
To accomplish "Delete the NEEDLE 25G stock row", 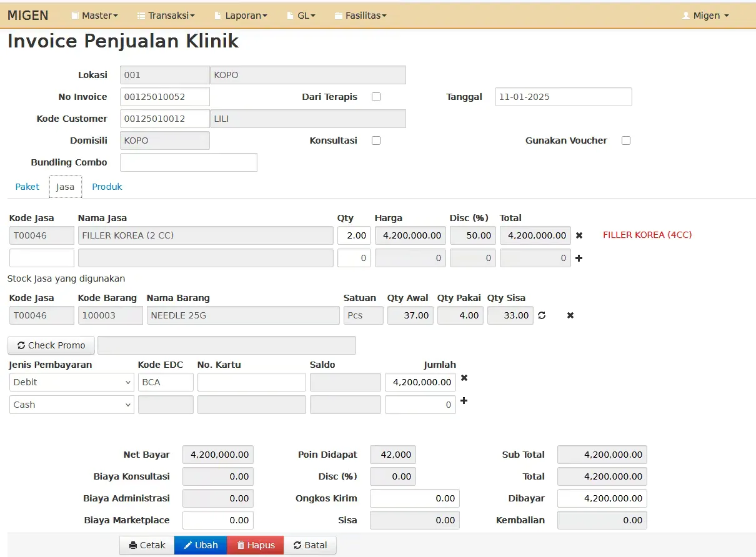I will 570,315.
